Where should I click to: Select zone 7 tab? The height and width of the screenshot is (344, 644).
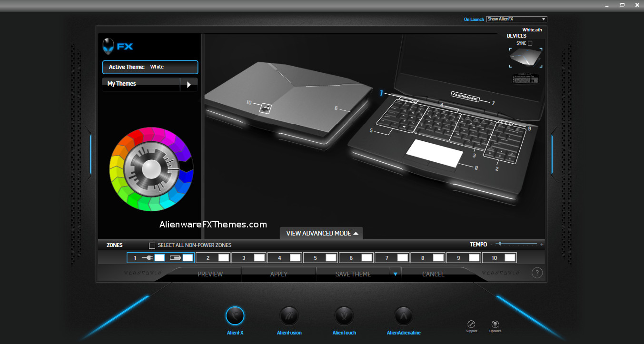pos(392,257)
